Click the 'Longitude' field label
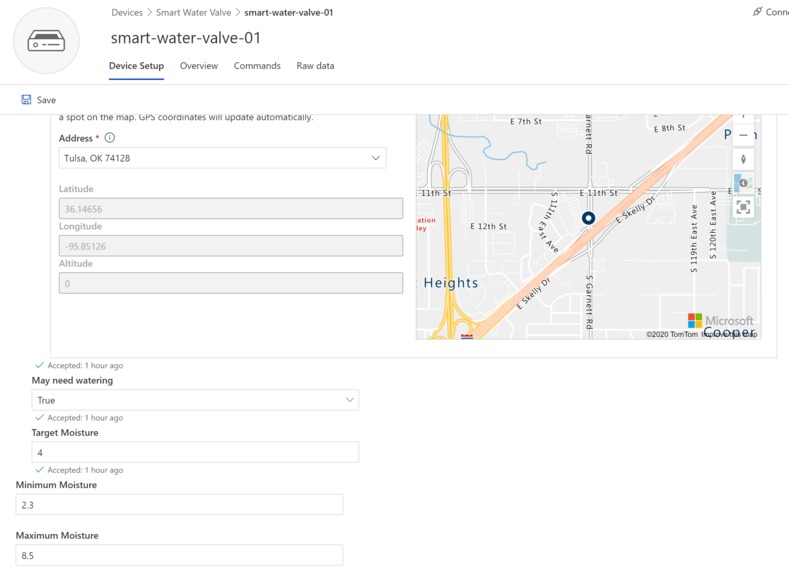The height and width of the screenshot is (573, 789). coord(80,226)
